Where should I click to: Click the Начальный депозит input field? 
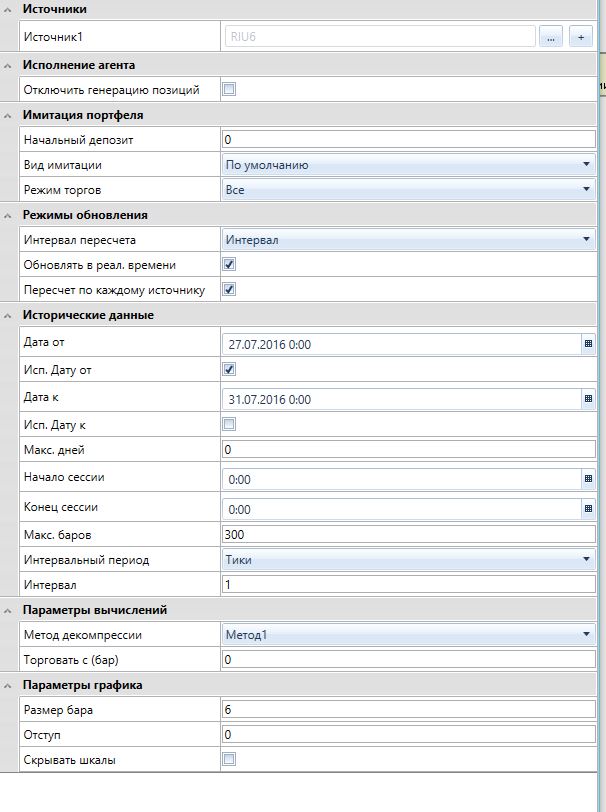408,140
